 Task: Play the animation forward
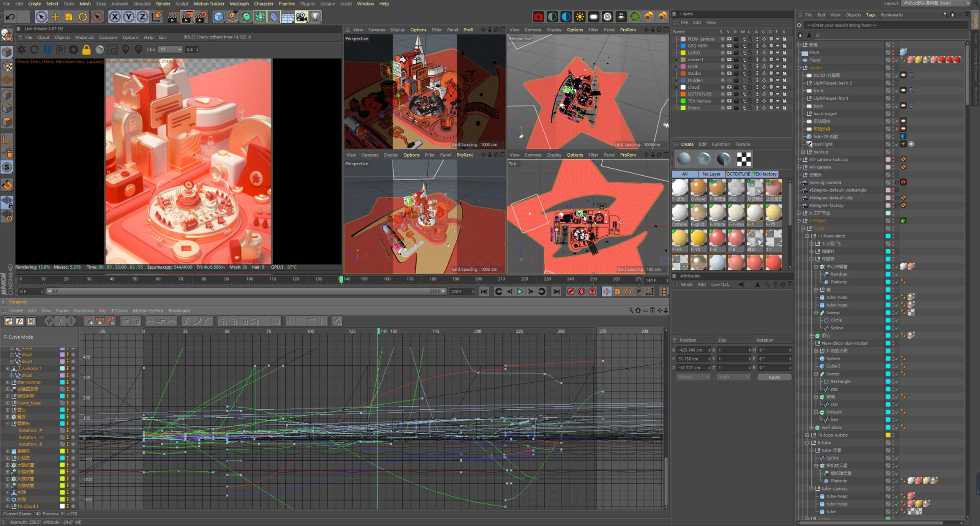pyautogui.click(x=520, y=291)
